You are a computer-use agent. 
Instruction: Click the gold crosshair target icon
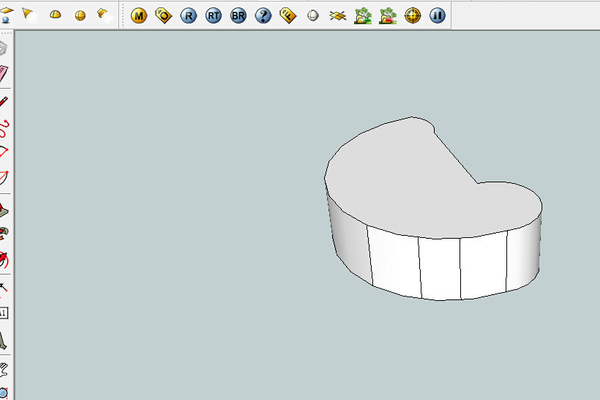tap(412, 16)
